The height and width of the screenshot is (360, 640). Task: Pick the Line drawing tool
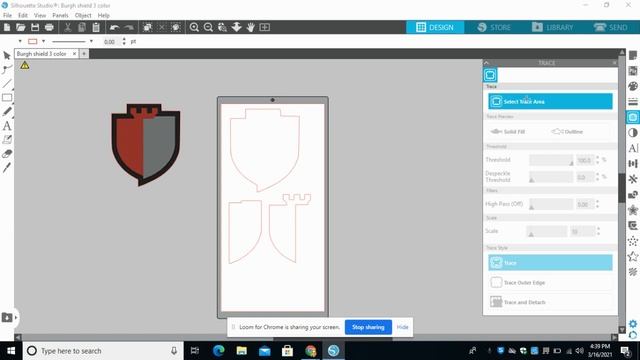pyautogui.click(x=7, y=84)
